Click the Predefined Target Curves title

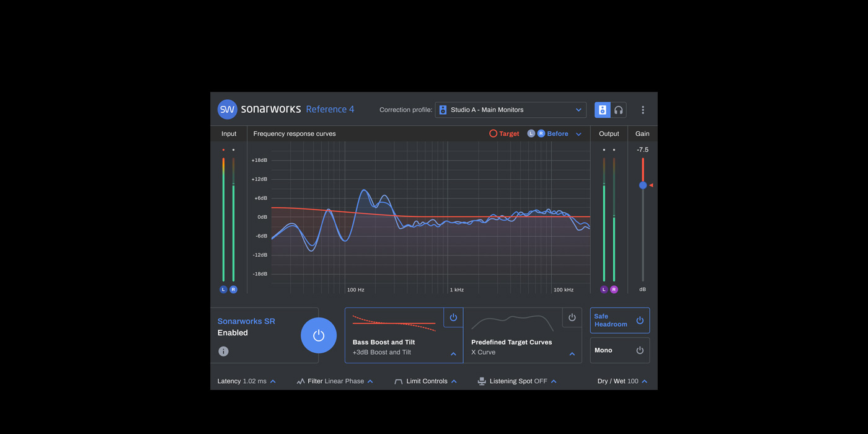coord(511,342)
